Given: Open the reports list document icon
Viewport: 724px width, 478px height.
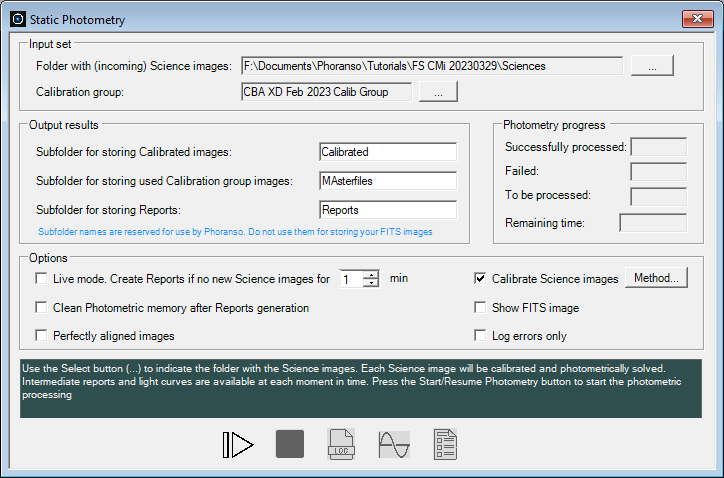Looking at the screenshot, I should 446,444.
